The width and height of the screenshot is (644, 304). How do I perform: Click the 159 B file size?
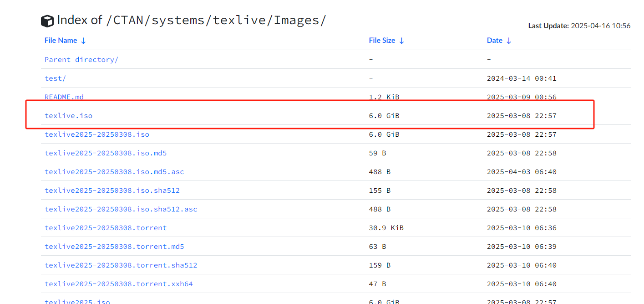click(x=380, y=265)
